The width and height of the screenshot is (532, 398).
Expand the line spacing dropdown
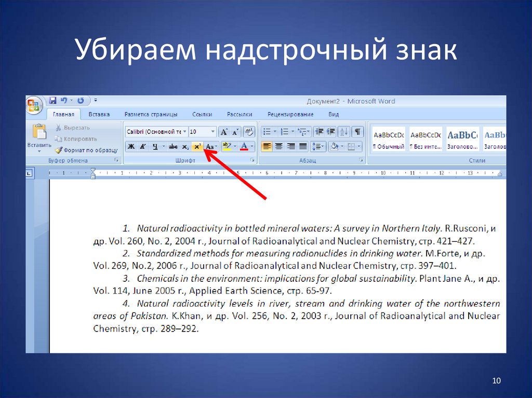pyautogui.click(x=324, y=147)
